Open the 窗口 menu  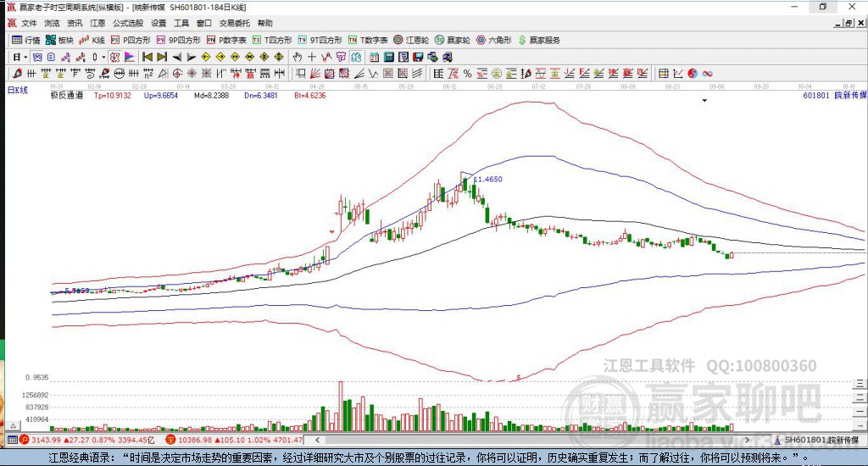click(x=204, y=23)
